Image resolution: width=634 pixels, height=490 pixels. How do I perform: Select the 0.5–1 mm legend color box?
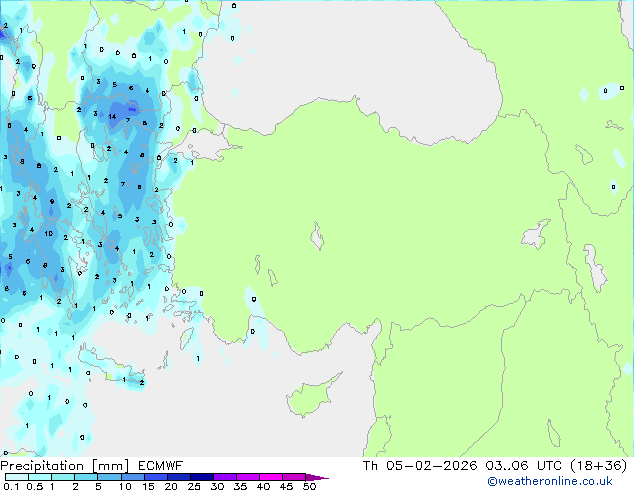tap(40, 477)
